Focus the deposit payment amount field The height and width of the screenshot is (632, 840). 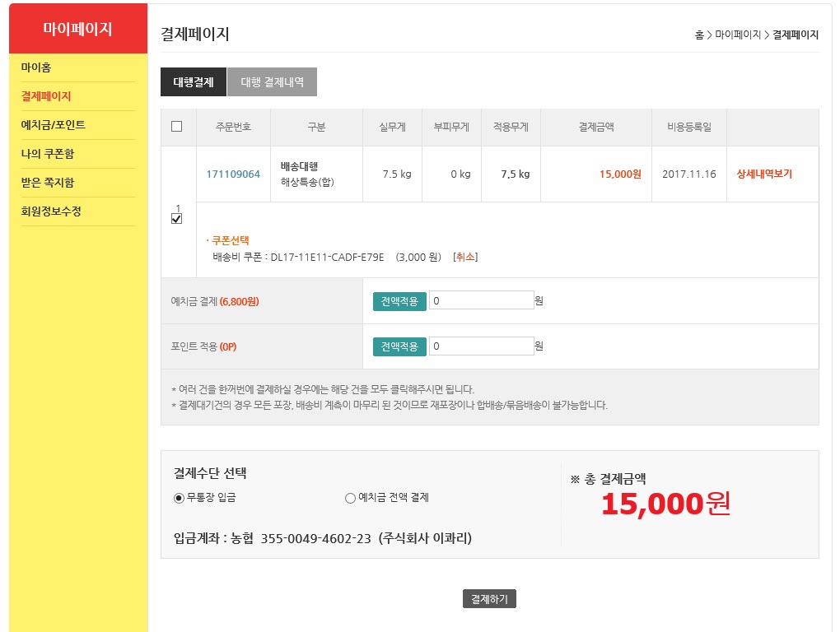(x=481, y=300)
